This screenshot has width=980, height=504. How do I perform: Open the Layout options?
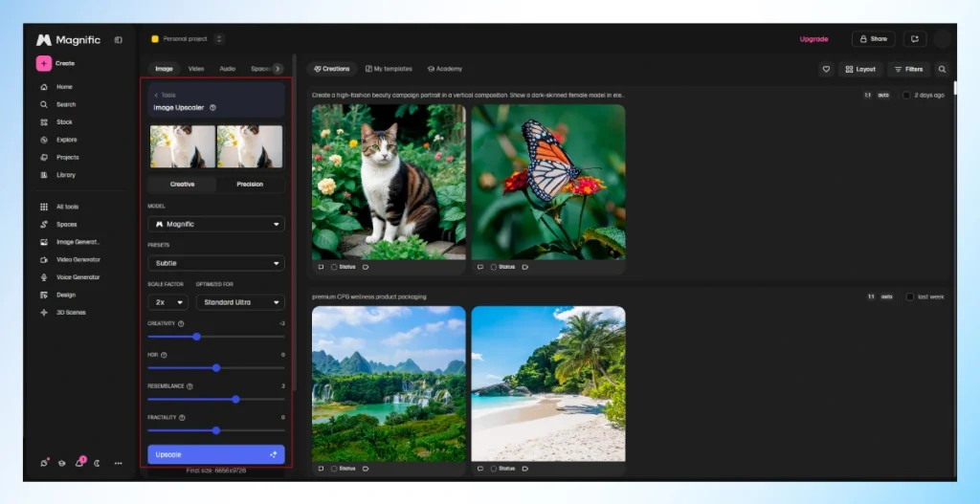tap(860, 69)
